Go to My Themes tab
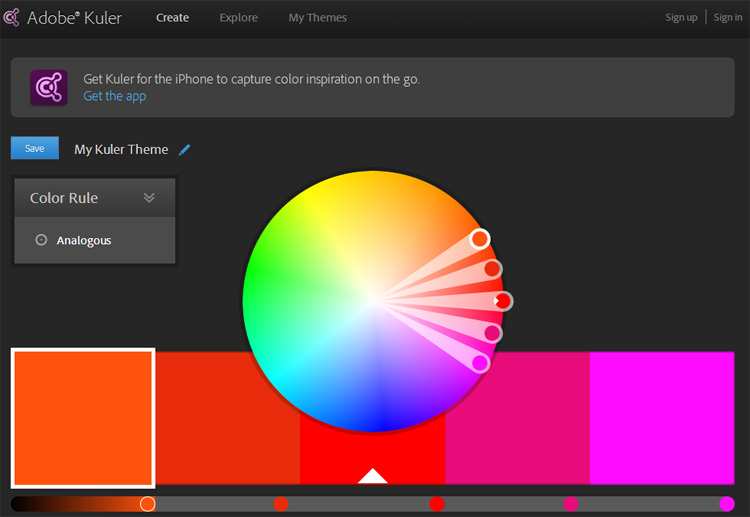The image size is (750, 517). [x=318, y=18]
